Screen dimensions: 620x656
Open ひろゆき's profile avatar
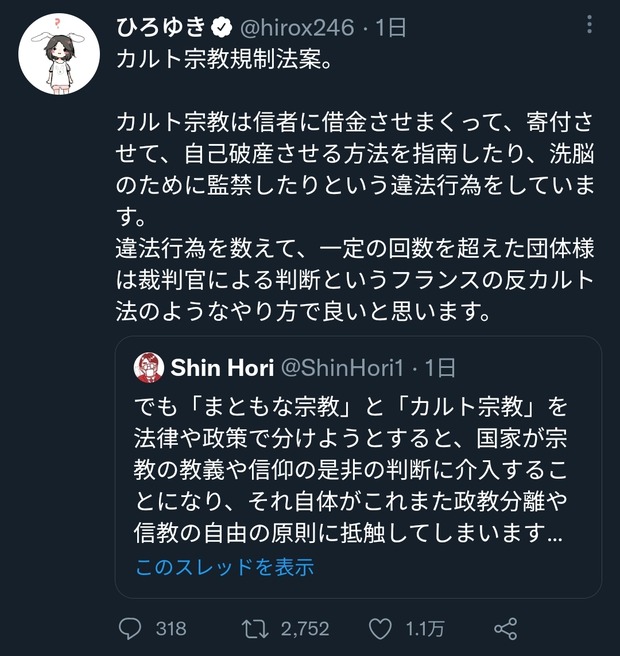[59, 54]
